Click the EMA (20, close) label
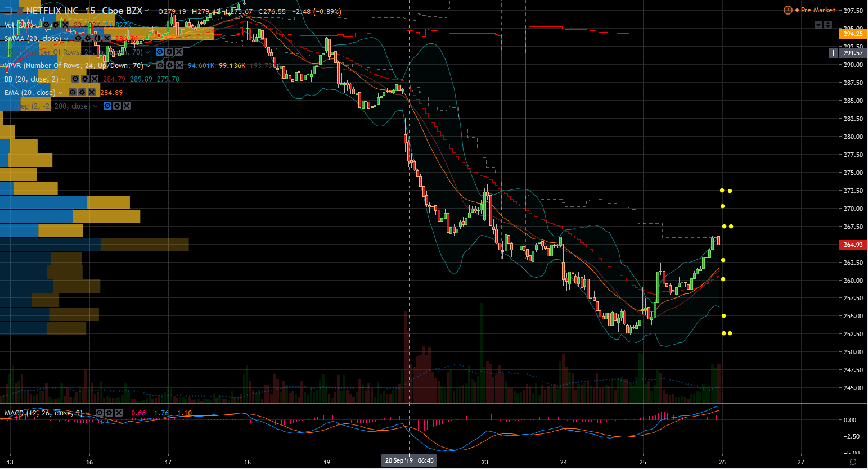 (x=30, y=93)
